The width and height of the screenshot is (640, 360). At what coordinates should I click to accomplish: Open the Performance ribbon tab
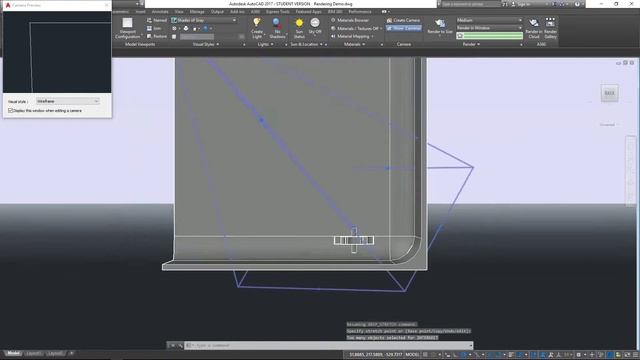360,12
